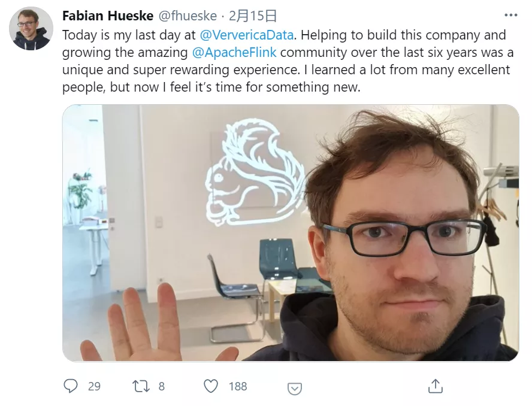
Task: Click the Fabian Hueske display name
Action: coord(108,16)
